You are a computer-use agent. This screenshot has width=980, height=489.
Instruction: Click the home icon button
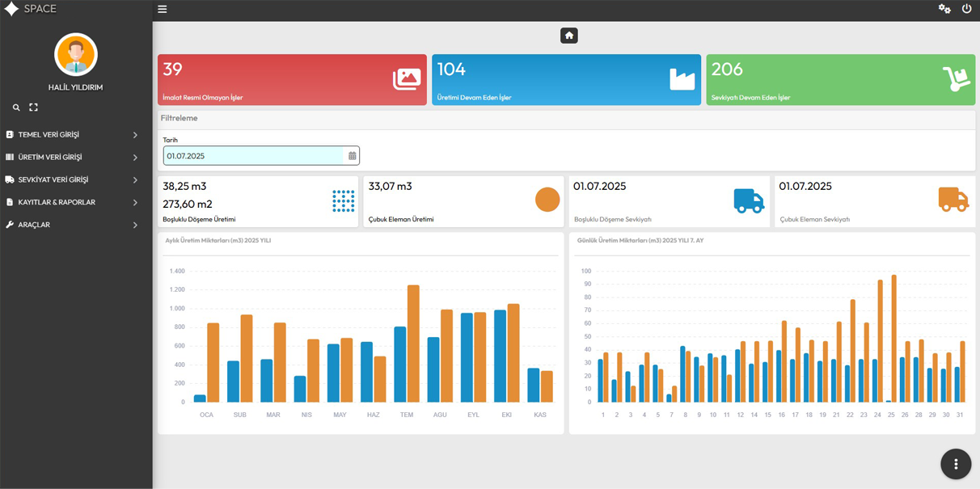click(x=569, y=36)
